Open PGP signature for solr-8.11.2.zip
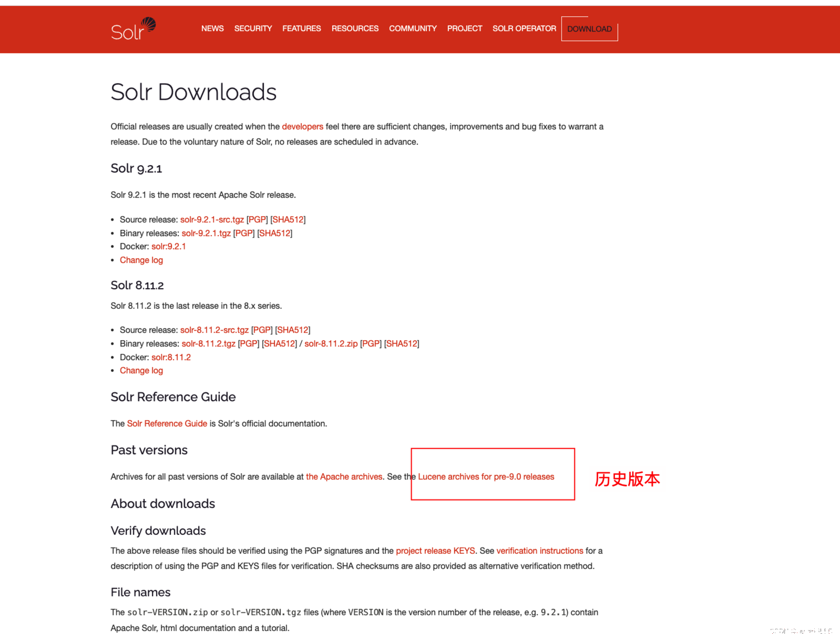The height and width of the screenshot is (639, 840). pos(371,343)
